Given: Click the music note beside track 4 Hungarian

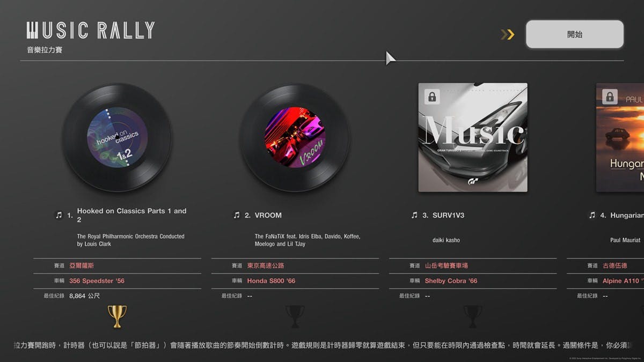Looking at the screenshot, I should pos(592,215).
